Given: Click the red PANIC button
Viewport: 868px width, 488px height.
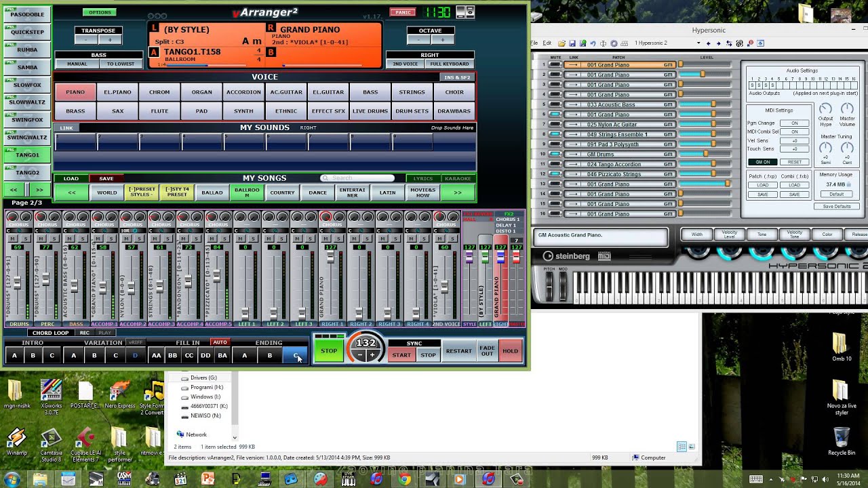Looking at the screenshot, I should [403, 12].
